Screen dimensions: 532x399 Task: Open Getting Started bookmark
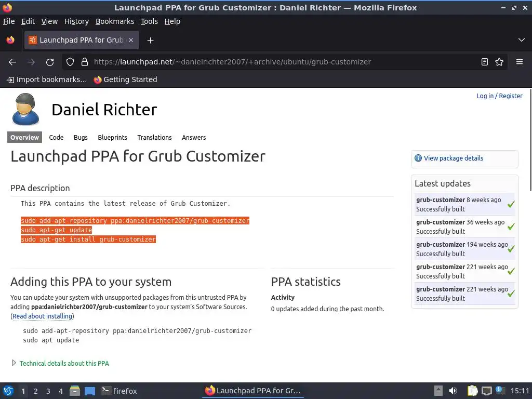(126, 79)
